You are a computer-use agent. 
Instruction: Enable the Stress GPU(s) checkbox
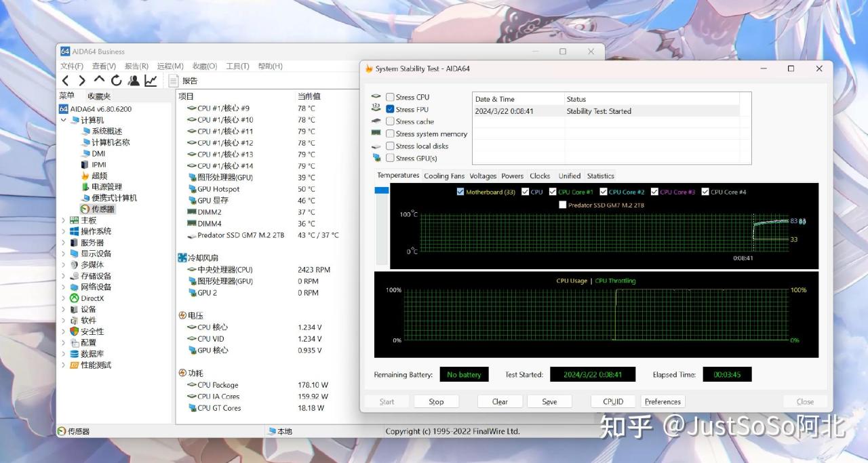pyautogui.click(x=390, y=158)
